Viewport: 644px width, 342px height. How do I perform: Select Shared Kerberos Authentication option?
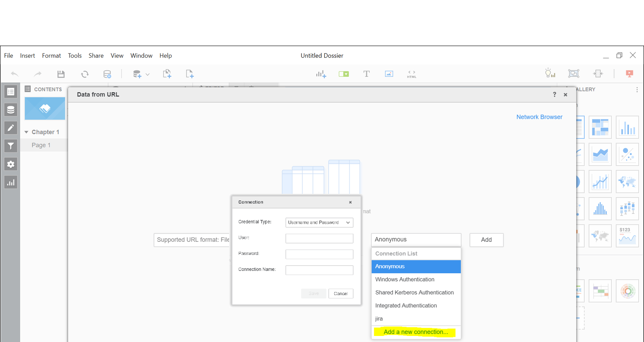pos(416,293)
